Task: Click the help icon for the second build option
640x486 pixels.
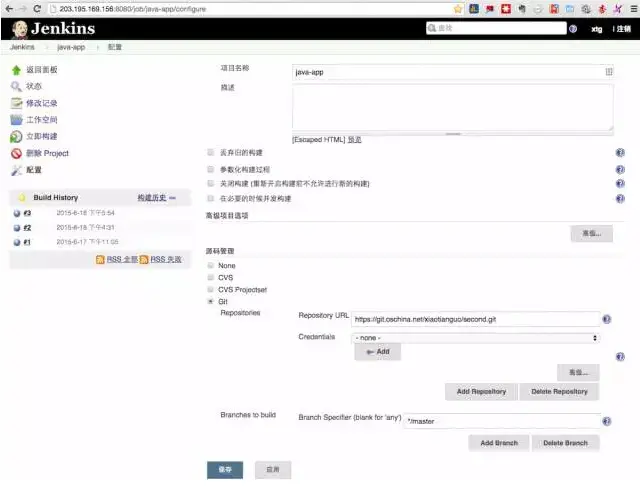Action: pyautogui.click(x=620, y=169)
